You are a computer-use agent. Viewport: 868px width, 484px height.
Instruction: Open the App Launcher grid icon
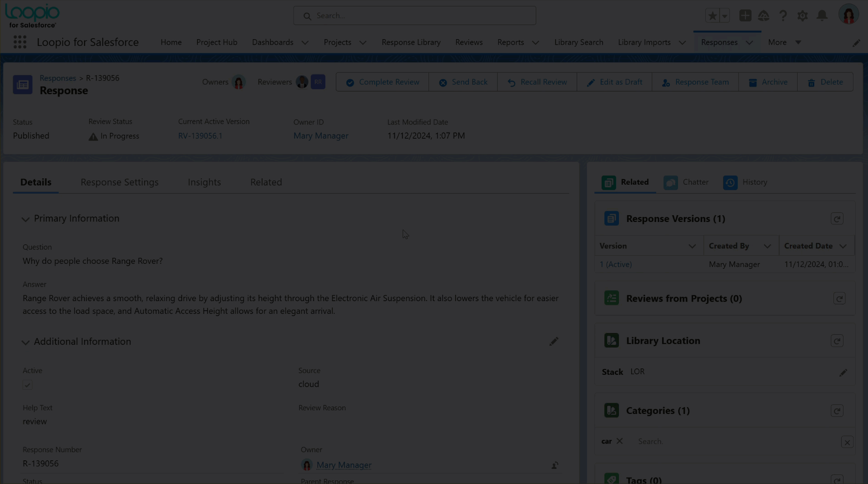coord(20,42)
